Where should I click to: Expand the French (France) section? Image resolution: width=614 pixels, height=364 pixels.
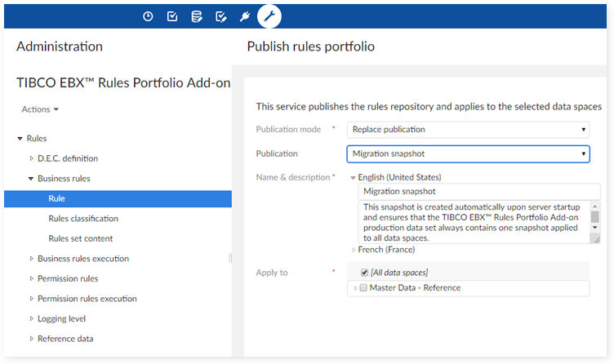click(354, 250)
